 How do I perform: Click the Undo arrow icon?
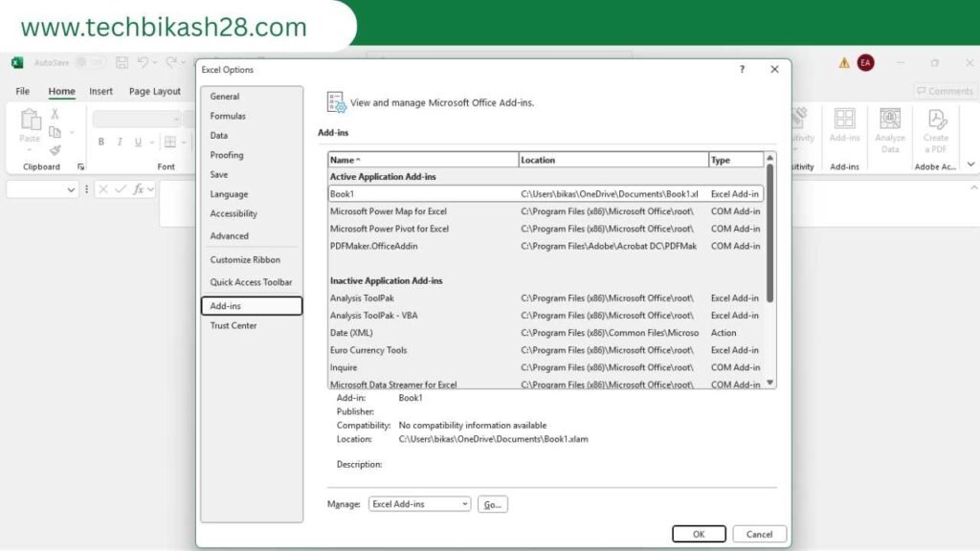(x=144, y=62)
